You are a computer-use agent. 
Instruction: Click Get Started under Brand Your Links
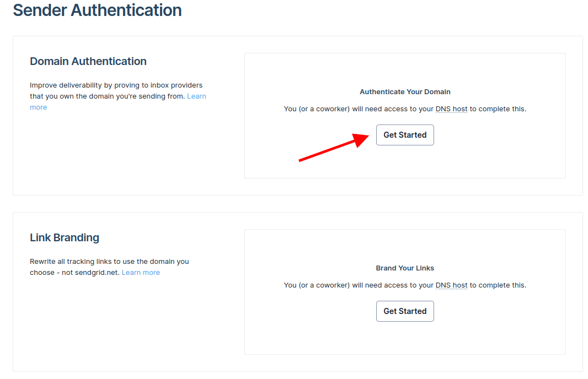click(x=405, y=311)
